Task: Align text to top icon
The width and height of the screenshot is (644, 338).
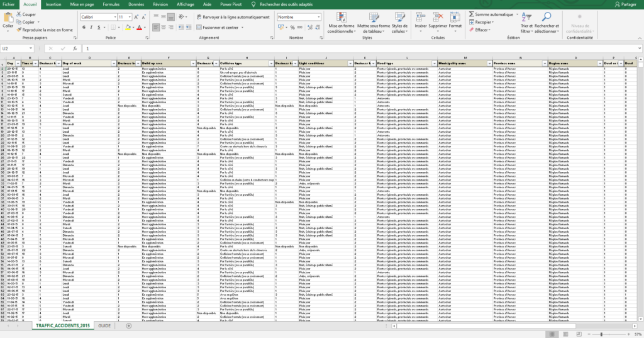Action: coord(156,17)
